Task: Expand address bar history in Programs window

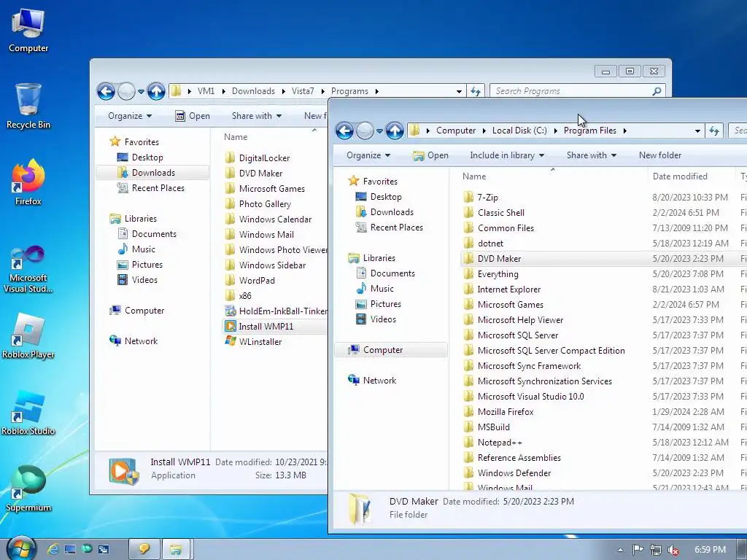Action: point(459,91)
